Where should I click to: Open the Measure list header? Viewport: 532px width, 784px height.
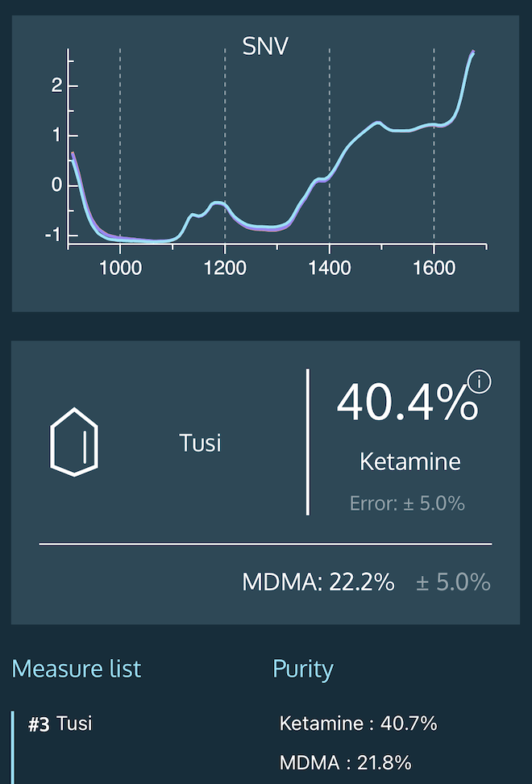click(x=77, y=669)
